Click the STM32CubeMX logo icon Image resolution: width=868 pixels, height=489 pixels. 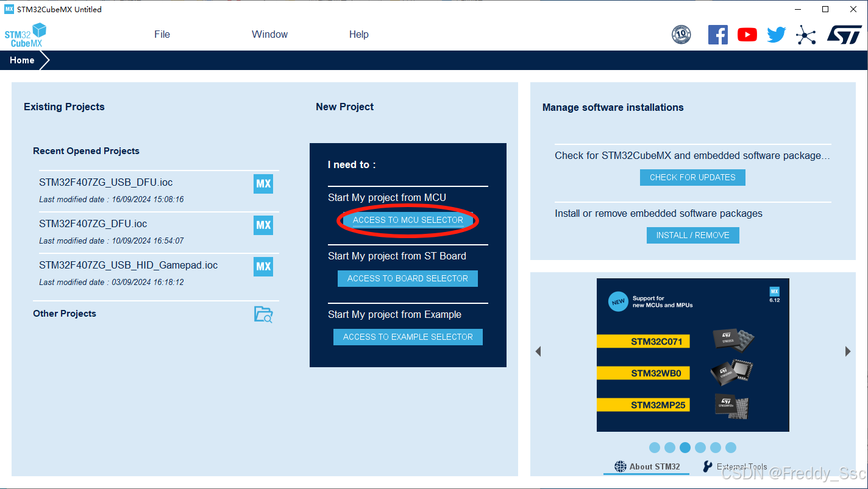point(26,35)
